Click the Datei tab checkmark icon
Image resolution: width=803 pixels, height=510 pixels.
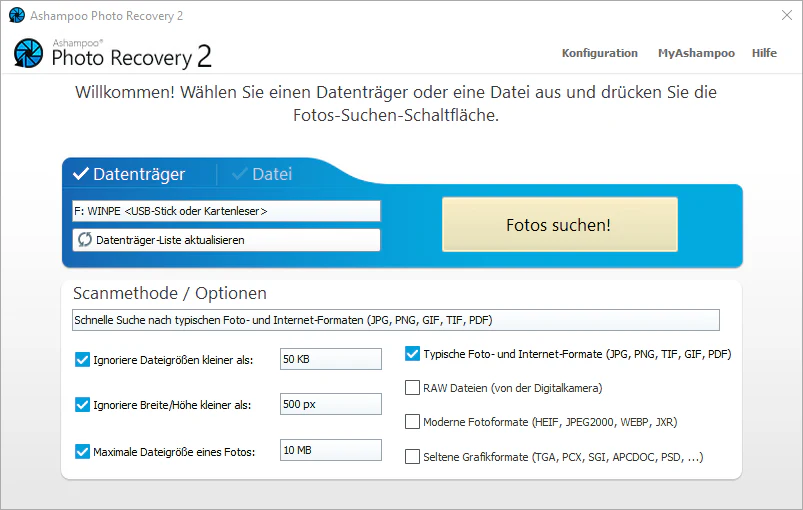coord(240,174)
